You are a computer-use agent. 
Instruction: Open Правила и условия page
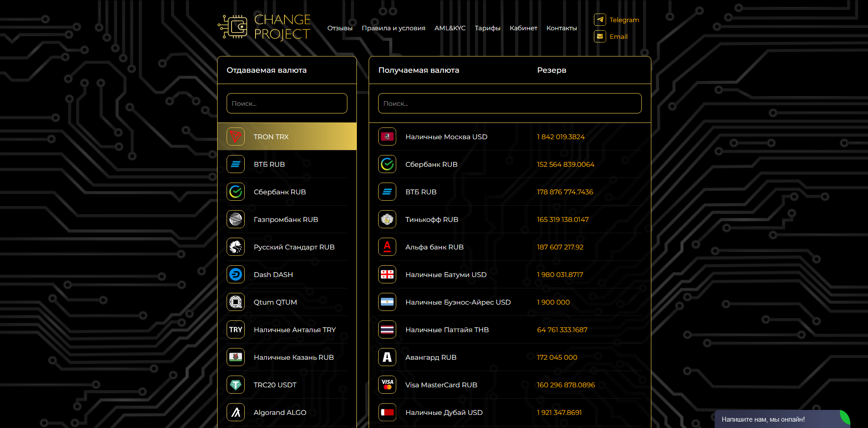click(394, 28)
